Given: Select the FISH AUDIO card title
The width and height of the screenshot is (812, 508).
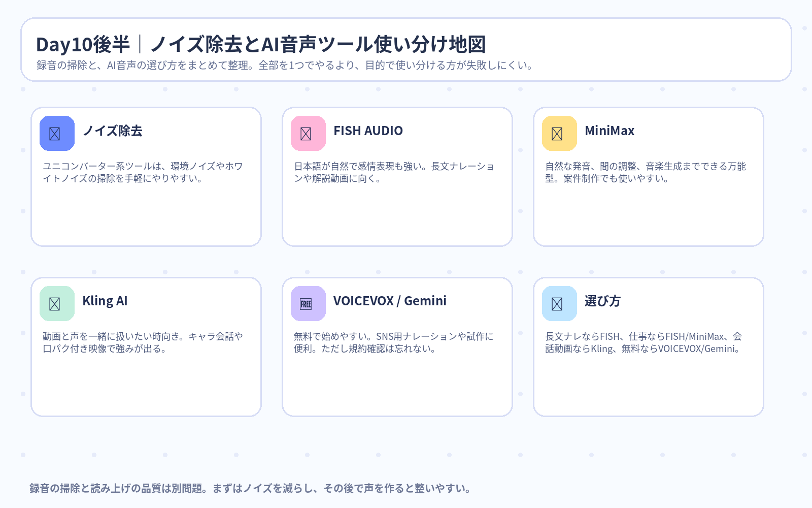Looking at the screenshot, I should click(368, 131).
